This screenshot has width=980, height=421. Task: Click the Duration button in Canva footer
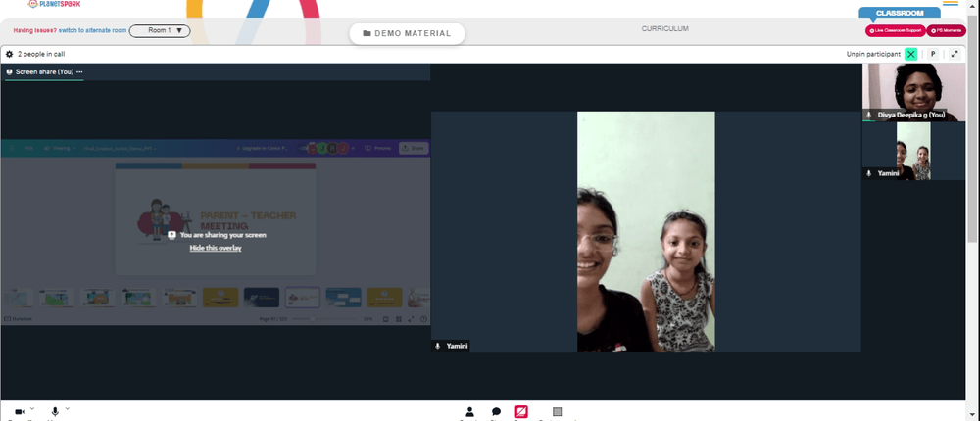[18, 319]
